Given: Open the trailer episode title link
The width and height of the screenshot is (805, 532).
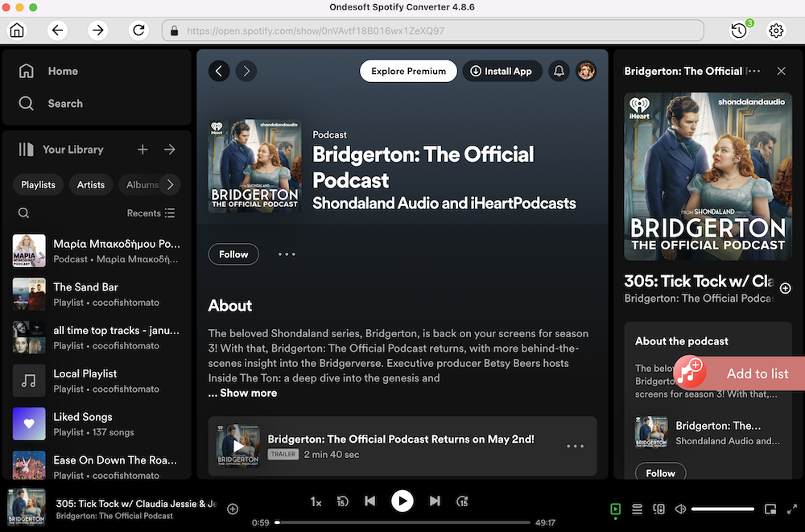Looking at the screenshot, I should (x=400, y=439).
